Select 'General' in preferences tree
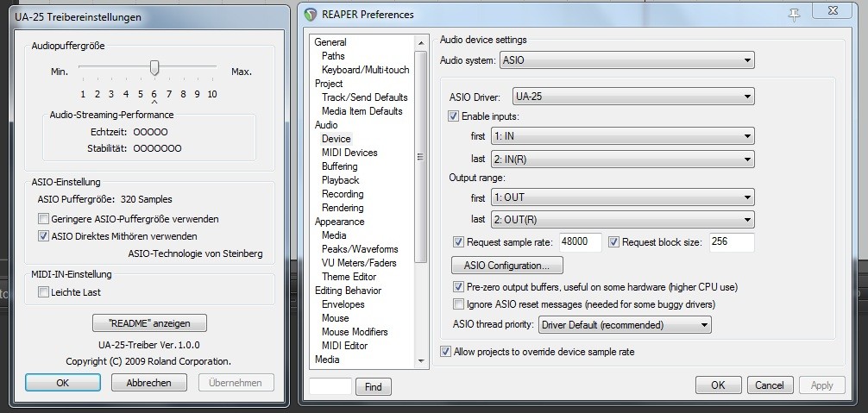The height and width of the screenshot is (413, 868). (330, 42)
